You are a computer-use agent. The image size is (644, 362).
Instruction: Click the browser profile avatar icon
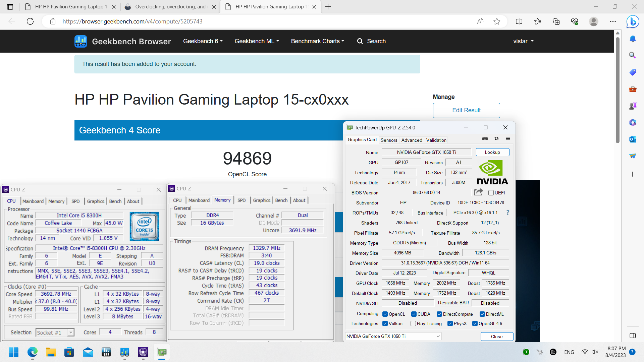(x=594, y=21)
